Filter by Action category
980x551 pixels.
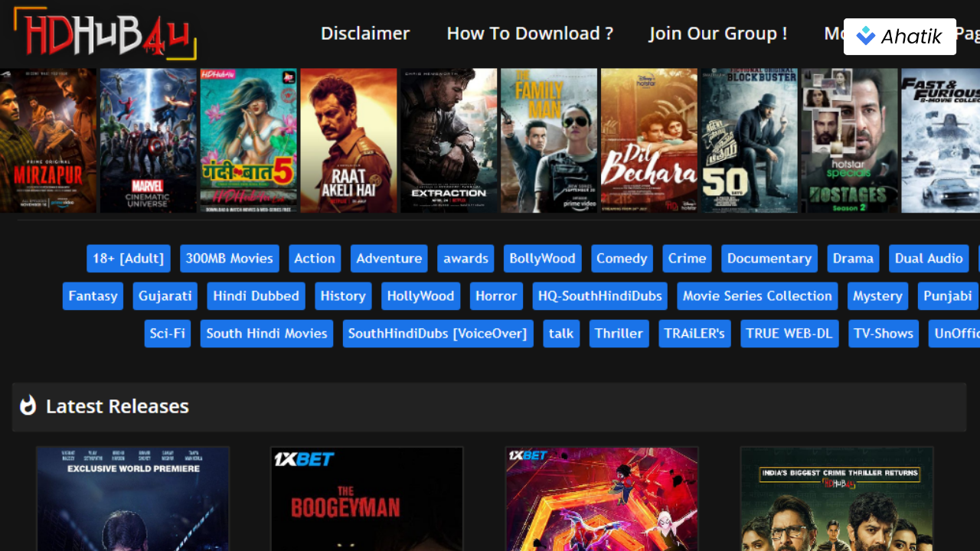[315, 259]
